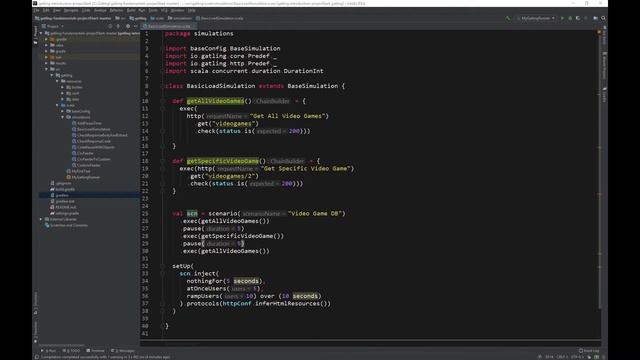This screenshot has height=360, width=640.
Task: Fold the getAllVideoGames method in gutter
Action: [162, 101]
